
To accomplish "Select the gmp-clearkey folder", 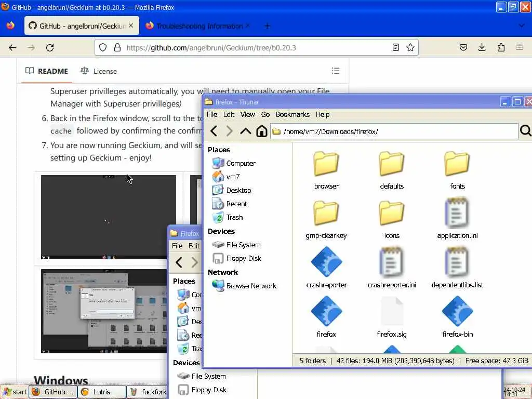I will click(326, 220).
